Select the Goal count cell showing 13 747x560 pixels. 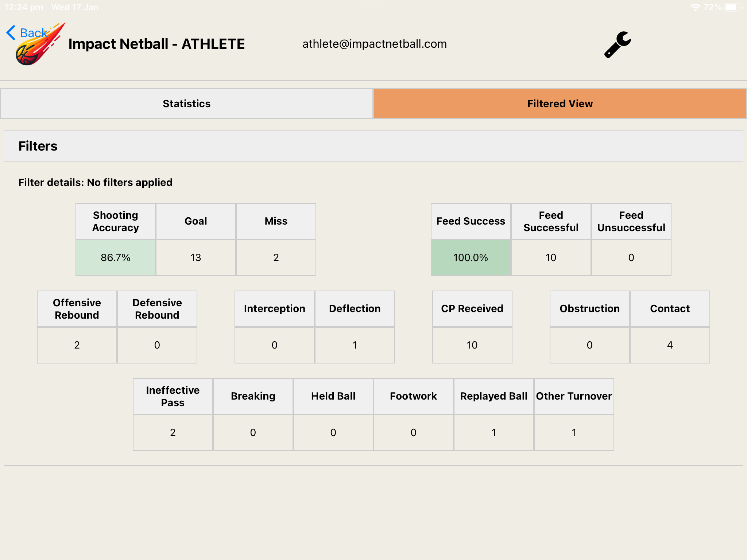click(196, 257)
